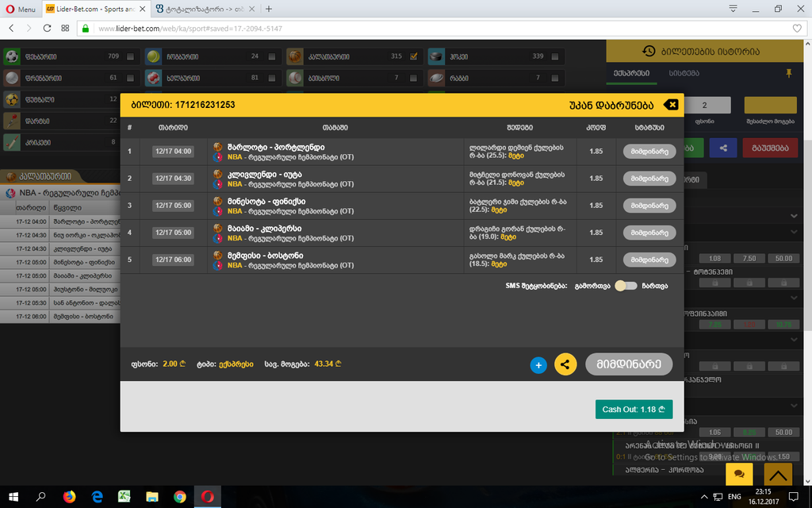Screen dimensions: 812x508
Task: Click red გაუქმება button in betslip
Action: (x=770, y=148)
